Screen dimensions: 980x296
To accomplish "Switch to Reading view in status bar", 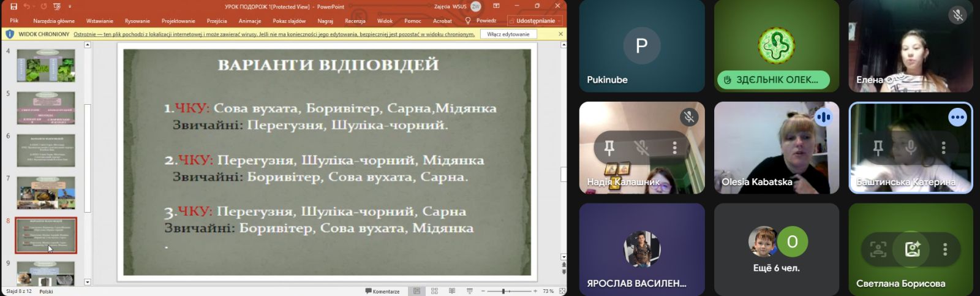I will tap(452, 291).
